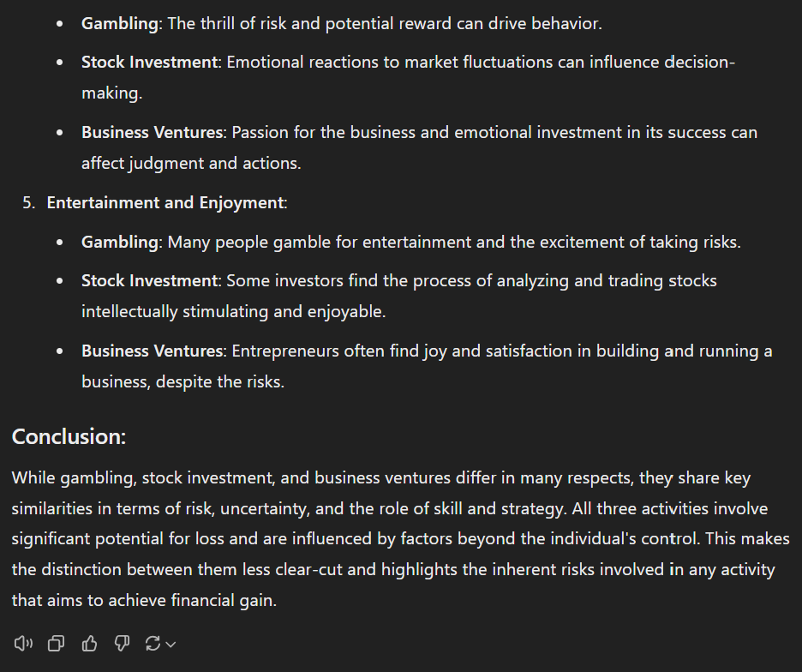Click Stock Investment label about analyzing stocks
This screenshot has height=672, width=802.
[x=150, y=280]
